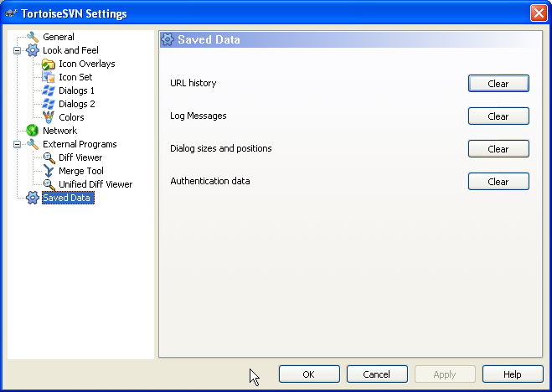552x392 pixels.
Task: Open Help for TortoiseSVN settings
Action: tap(513, 374)
